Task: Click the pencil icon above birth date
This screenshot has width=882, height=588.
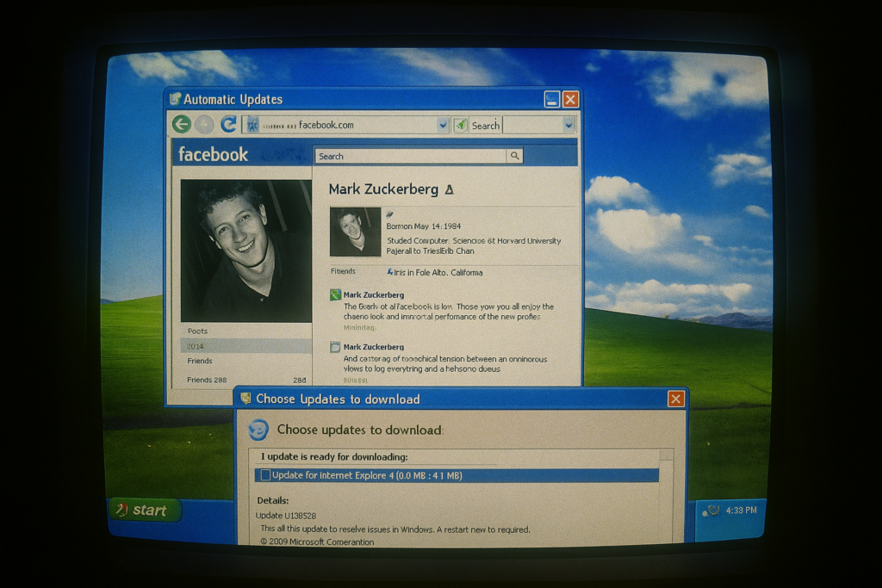Action: tap(390, 214)
